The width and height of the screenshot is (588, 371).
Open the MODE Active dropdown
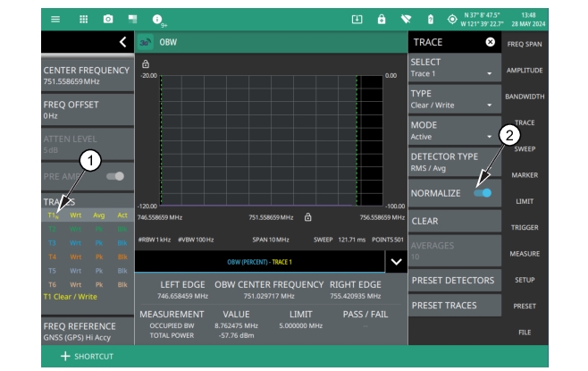pyautogui.click(x=452, y=131)
